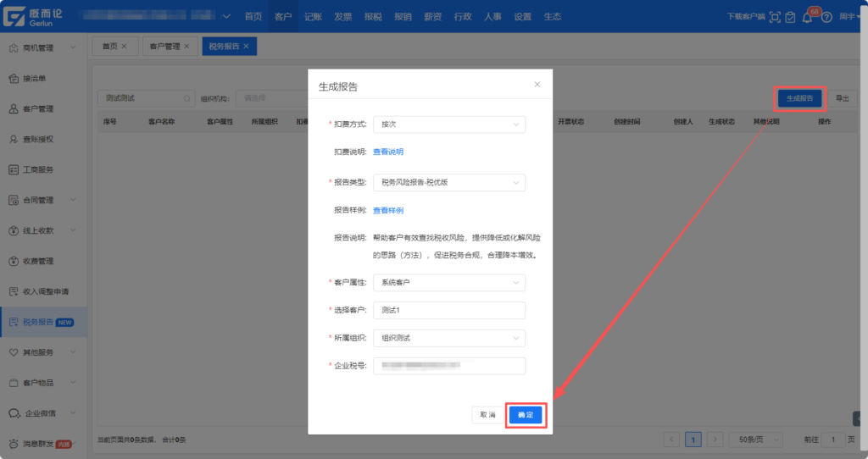The width and height of the screenshot is (868, 459).
Task: Click the fullscreen scan icon in header
Action: 775,17
